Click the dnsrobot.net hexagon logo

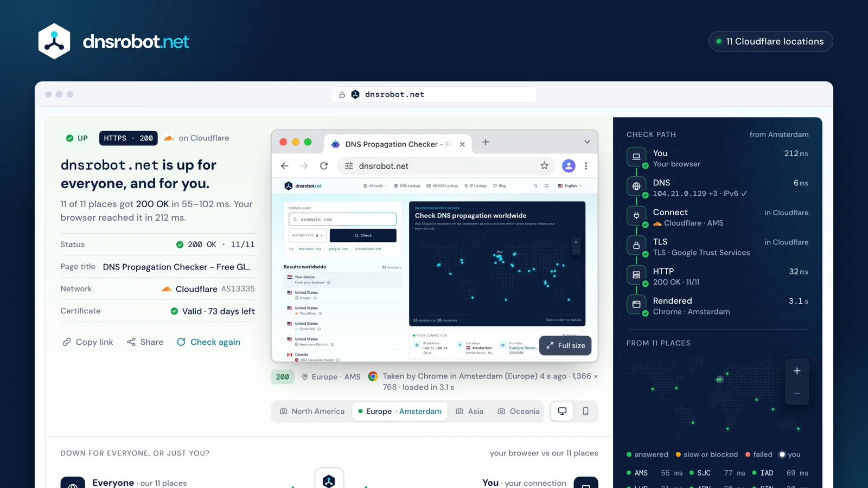pos(54,41)
